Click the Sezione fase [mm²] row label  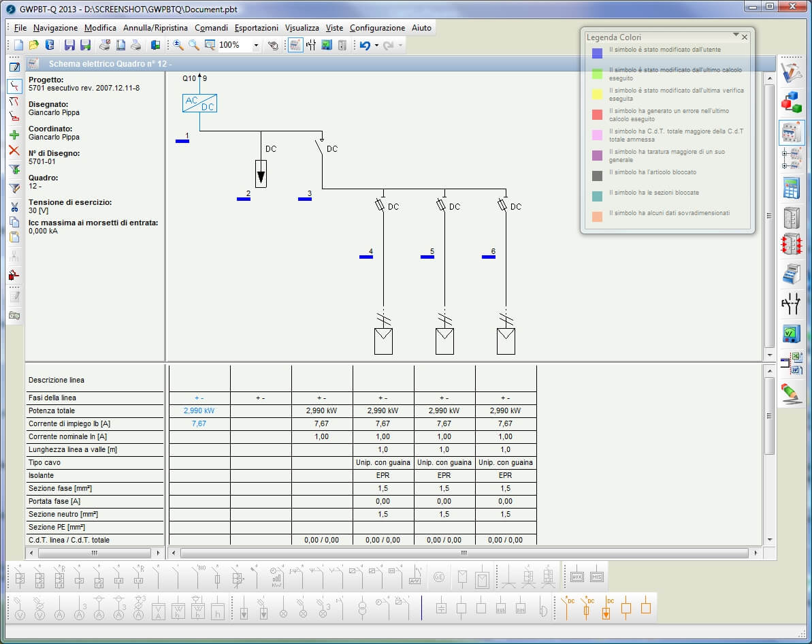tap(60, 488)
